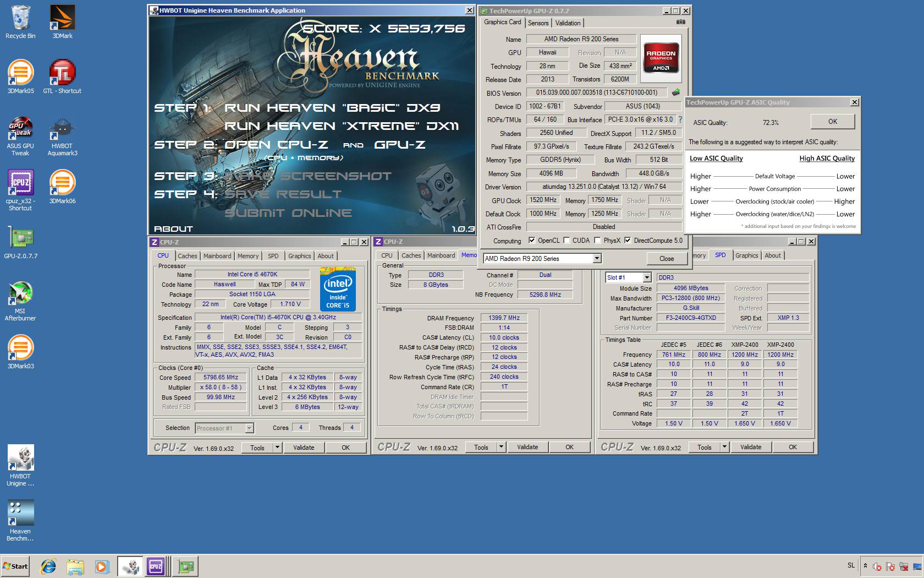Click the GPU-Z screenshot camera icon

pyautogui.click(x=681, y=22)
